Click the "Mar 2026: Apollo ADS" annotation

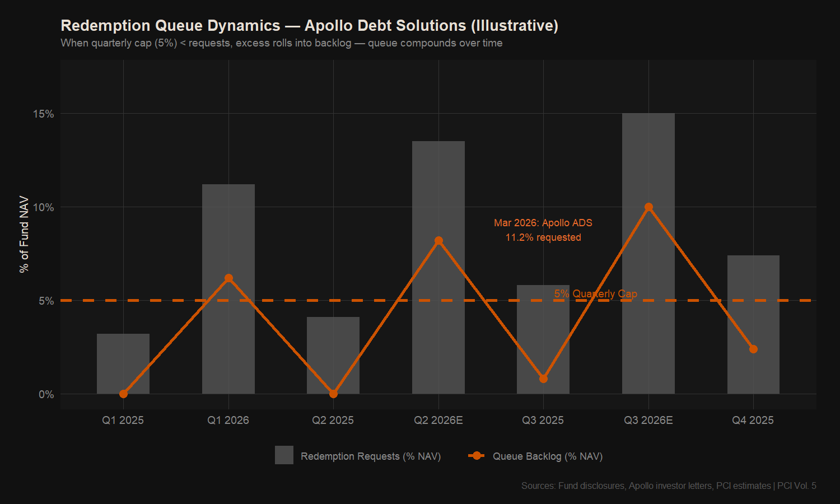543,223
